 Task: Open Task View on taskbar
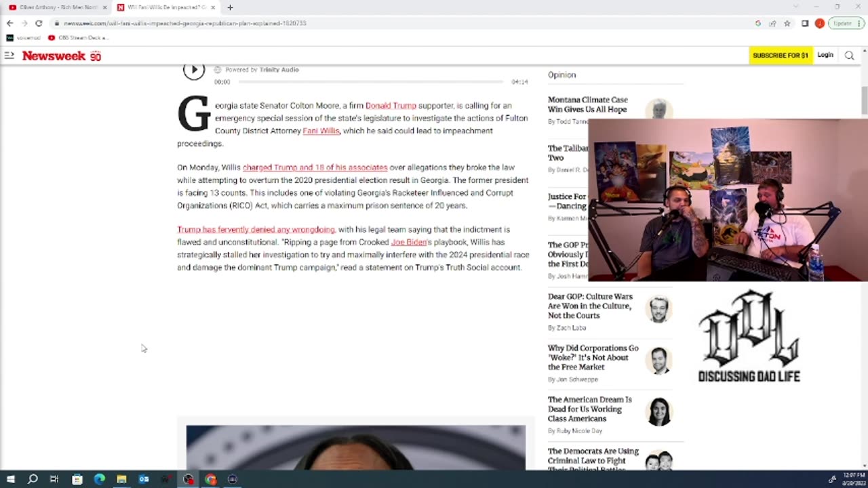tap(54, 479)
